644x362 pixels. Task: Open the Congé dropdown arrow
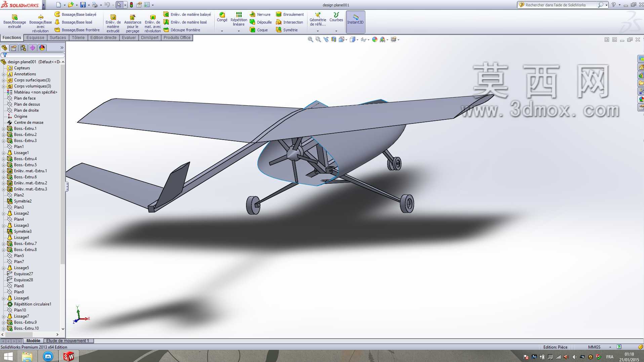point(222,31)
